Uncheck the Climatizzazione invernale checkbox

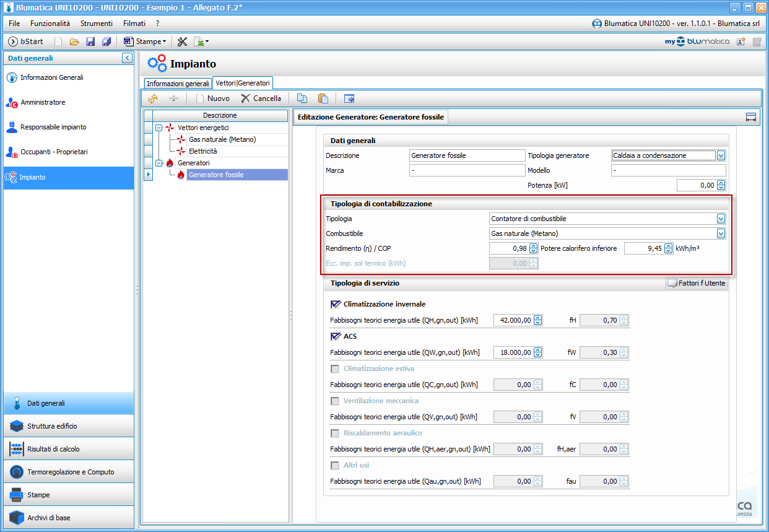pyautogui.click(x=336, y=304)
